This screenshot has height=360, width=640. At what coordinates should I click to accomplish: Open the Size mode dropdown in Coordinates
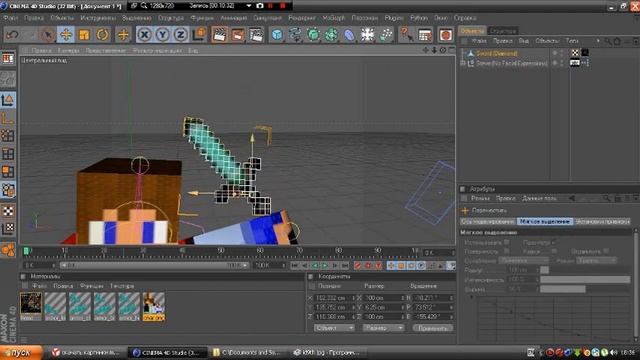click(383, 328)
